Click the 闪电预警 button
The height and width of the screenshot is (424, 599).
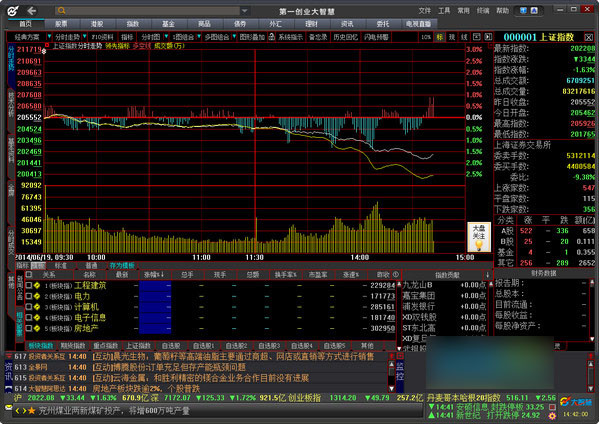[x=376, y=37]
